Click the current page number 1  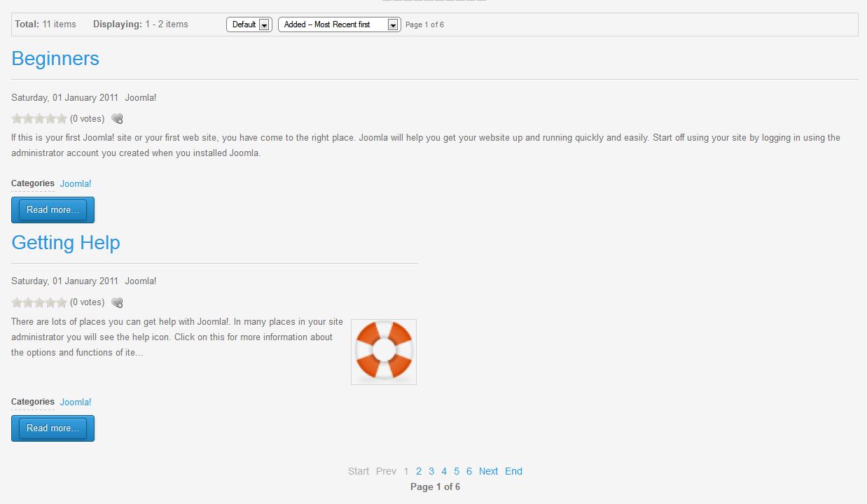tap(406, 471)
